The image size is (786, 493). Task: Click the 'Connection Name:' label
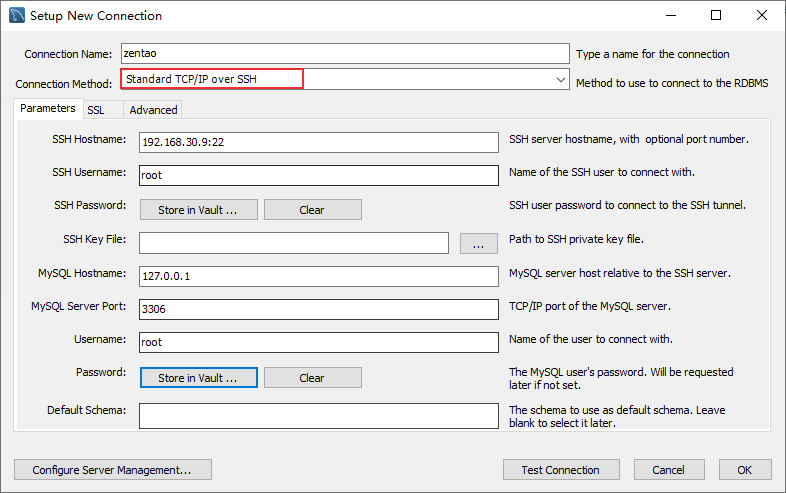coord(68,54)
